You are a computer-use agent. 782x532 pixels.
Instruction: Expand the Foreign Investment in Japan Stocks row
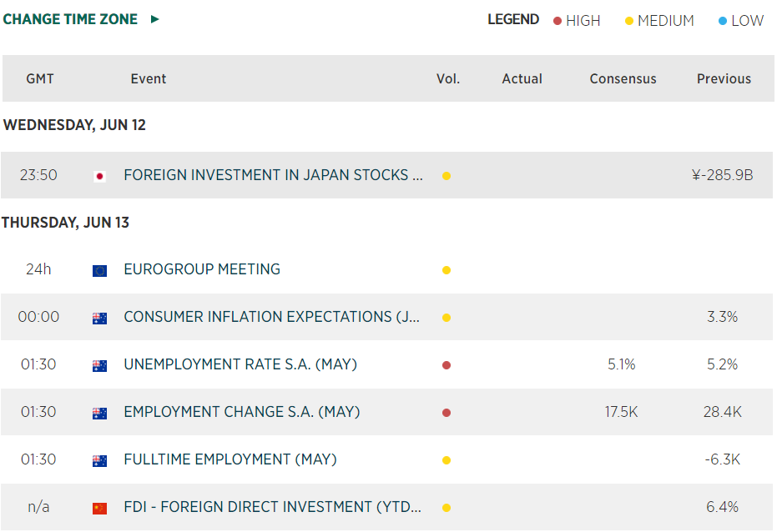tap(275, 175)
